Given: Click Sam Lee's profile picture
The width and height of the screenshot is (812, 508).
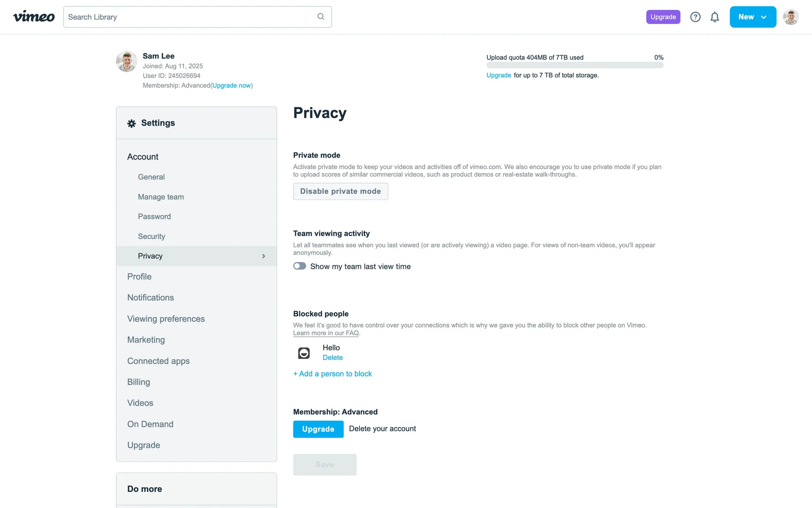Looking at the screenshot, I should tap(126, 61).
